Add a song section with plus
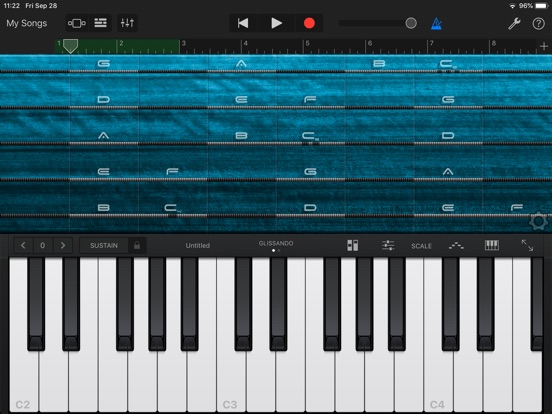The image size is (552, 414). click(x=544, y=46)
